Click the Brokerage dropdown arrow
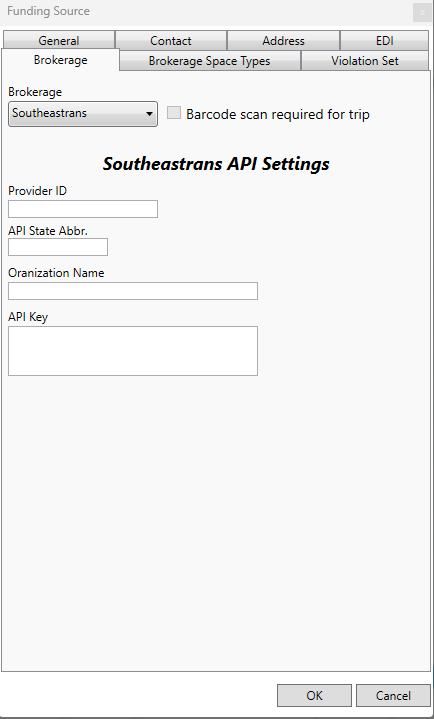 149,114
